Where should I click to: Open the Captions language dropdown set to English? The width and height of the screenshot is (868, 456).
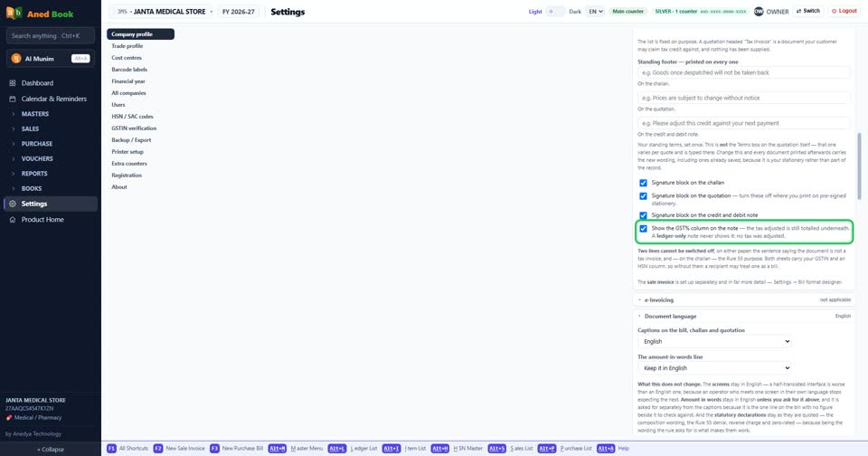pyautogui.click(x=714, y=341)
